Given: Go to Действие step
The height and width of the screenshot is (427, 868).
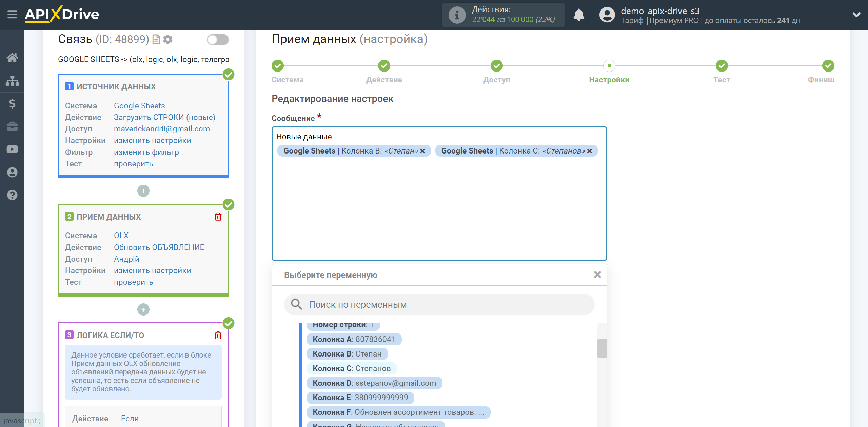Looking at the screenshot, I should click(384, 66).
